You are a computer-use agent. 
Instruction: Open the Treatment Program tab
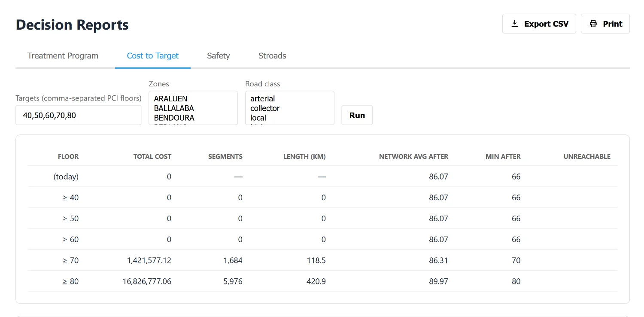(63, 56)
